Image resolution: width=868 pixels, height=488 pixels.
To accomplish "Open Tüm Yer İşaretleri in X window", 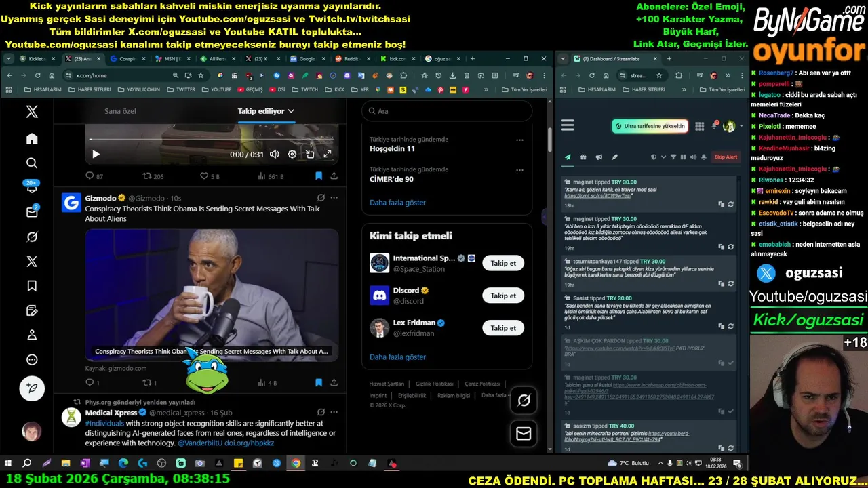I will click(x=524, y=89).
